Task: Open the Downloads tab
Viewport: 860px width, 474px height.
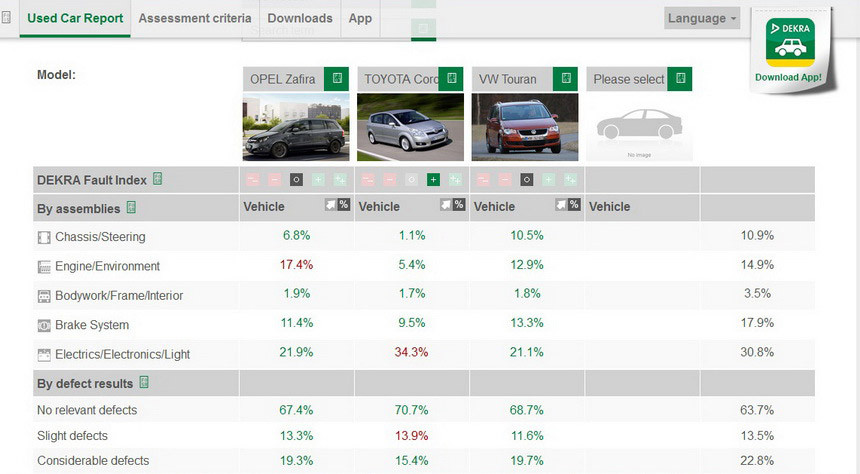Action: (300, 18)
